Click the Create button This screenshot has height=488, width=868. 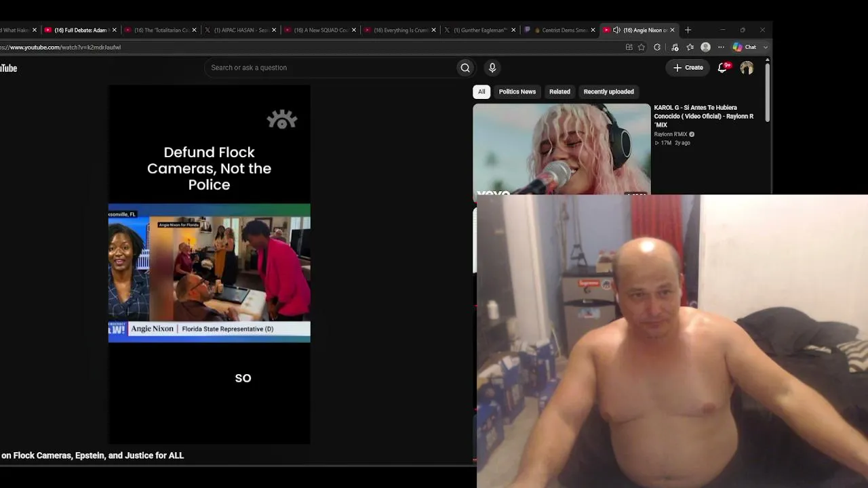pos(688,68)
